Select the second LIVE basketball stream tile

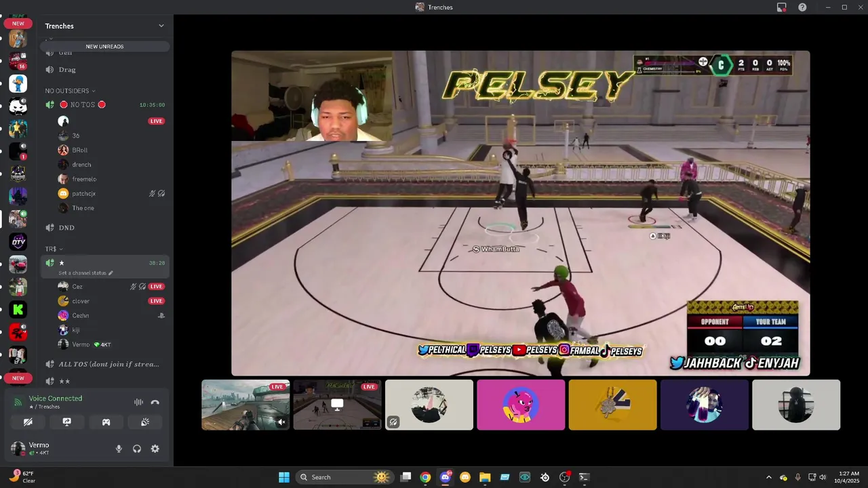[x=337, y=405]
